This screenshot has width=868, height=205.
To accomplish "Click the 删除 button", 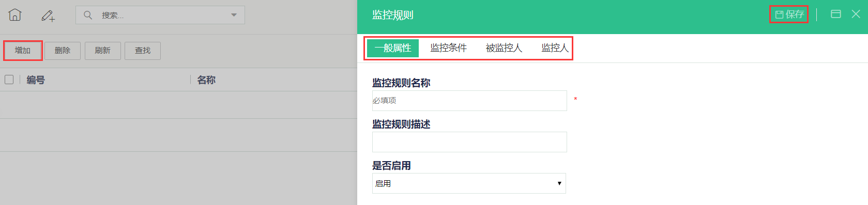I will 63,51.
